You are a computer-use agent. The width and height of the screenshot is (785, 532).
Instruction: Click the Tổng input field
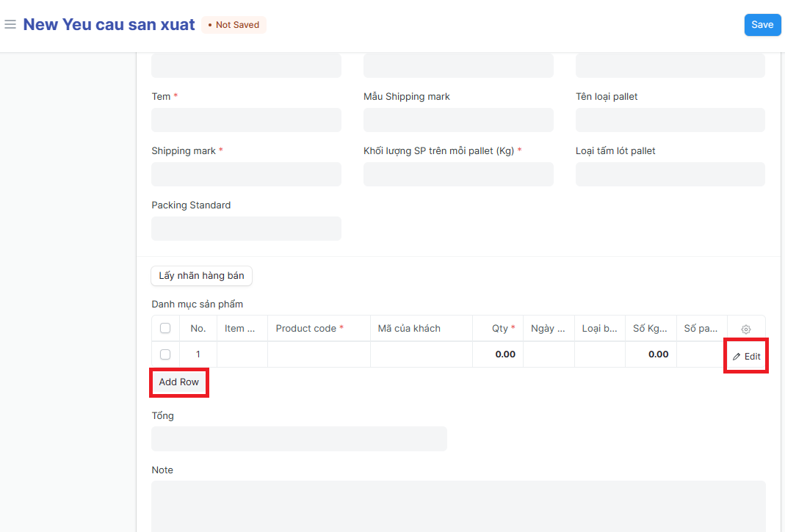pos(299,439)
